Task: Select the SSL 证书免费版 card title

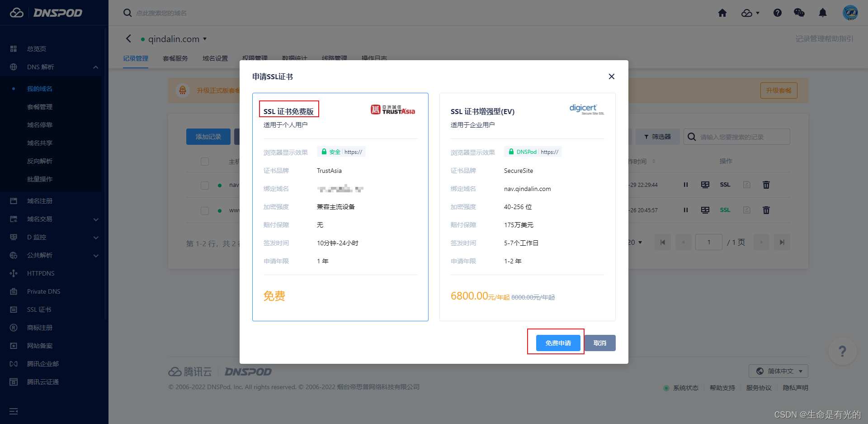Action: click(288, 111)
